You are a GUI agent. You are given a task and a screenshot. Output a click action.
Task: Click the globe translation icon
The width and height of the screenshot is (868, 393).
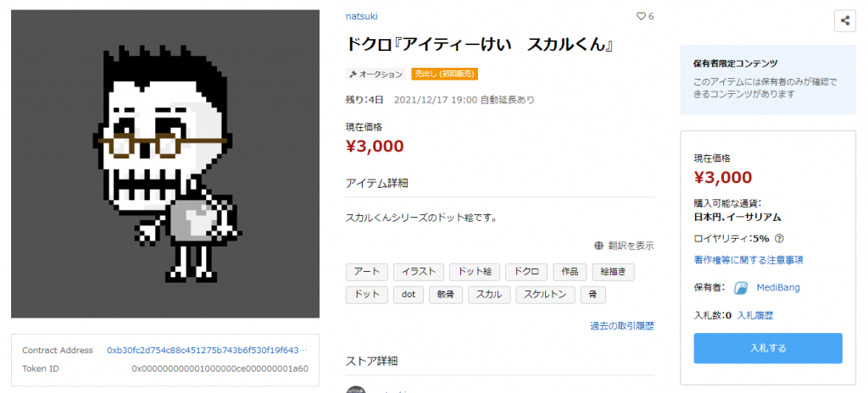click(599, 246)
